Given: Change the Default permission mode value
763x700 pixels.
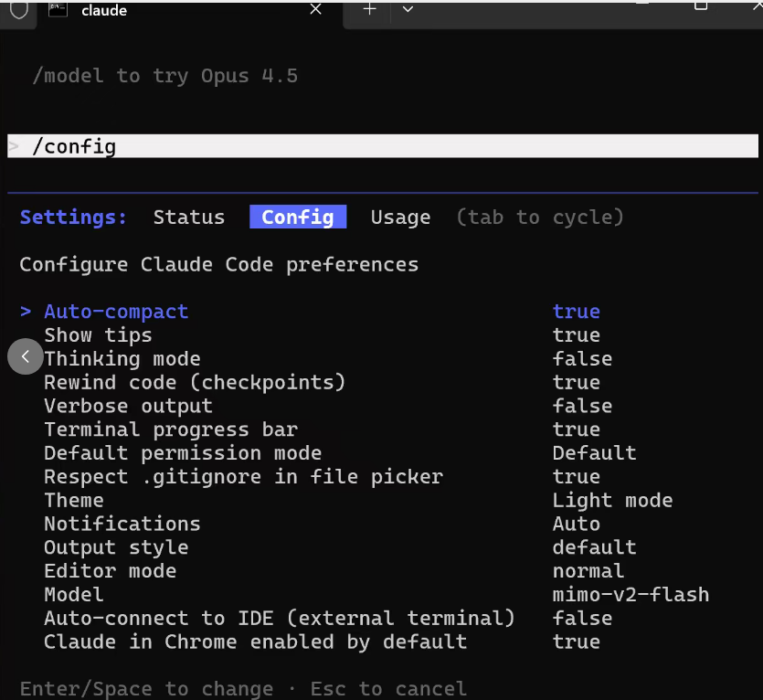Looking at the screenshot, I should click(594, 453).
